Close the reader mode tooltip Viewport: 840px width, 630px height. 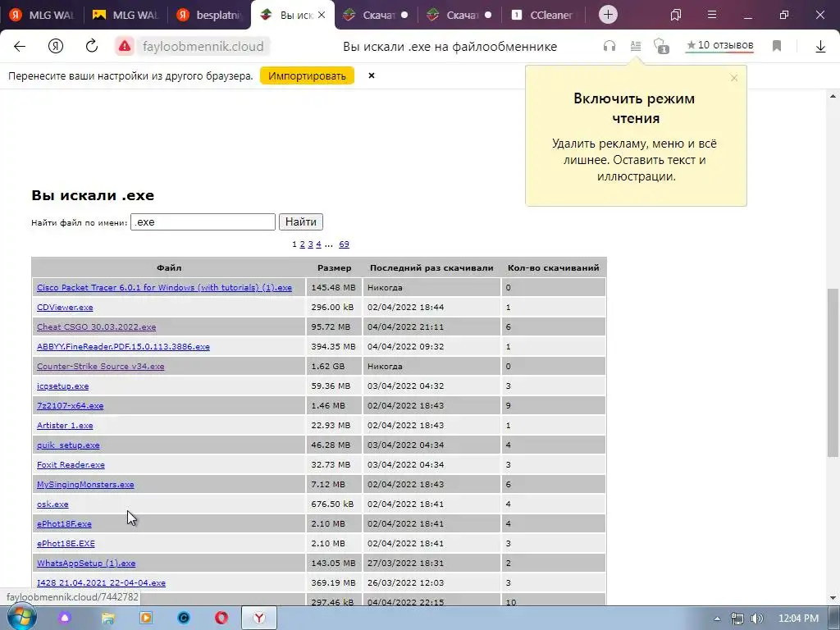734,78
